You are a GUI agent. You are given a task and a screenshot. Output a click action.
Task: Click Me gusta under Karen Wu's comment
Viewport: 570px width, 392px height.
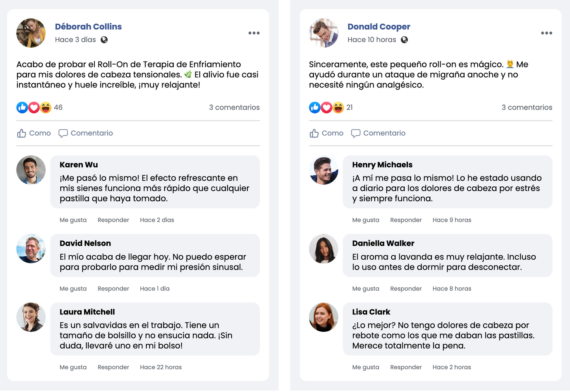pyautogui.click(x=73, y=220)
